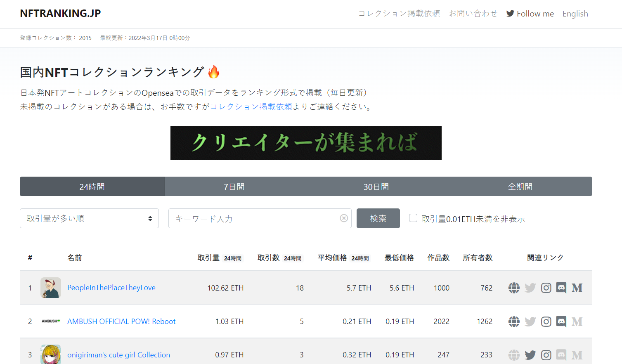This screenshot has height=364, width=622.
Task: Open PeopleInThePlaceTheyLove collection link
Action: [x=111, y=288]
